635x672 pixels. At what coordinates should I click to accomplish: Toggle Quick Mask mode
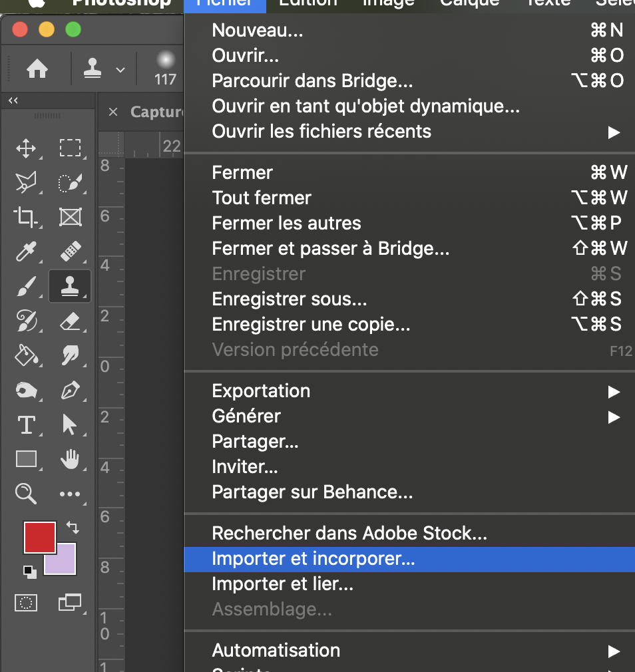pos(26,603)
